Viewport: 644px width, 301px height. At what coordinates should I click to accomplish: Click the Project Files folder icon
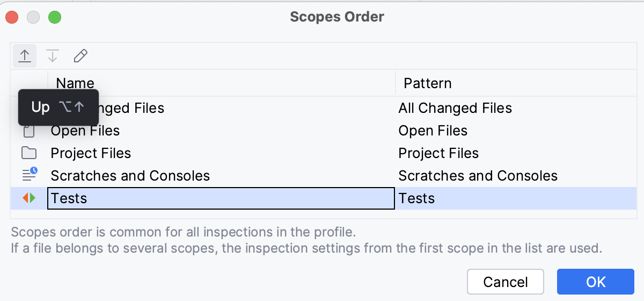coord(29,153)
